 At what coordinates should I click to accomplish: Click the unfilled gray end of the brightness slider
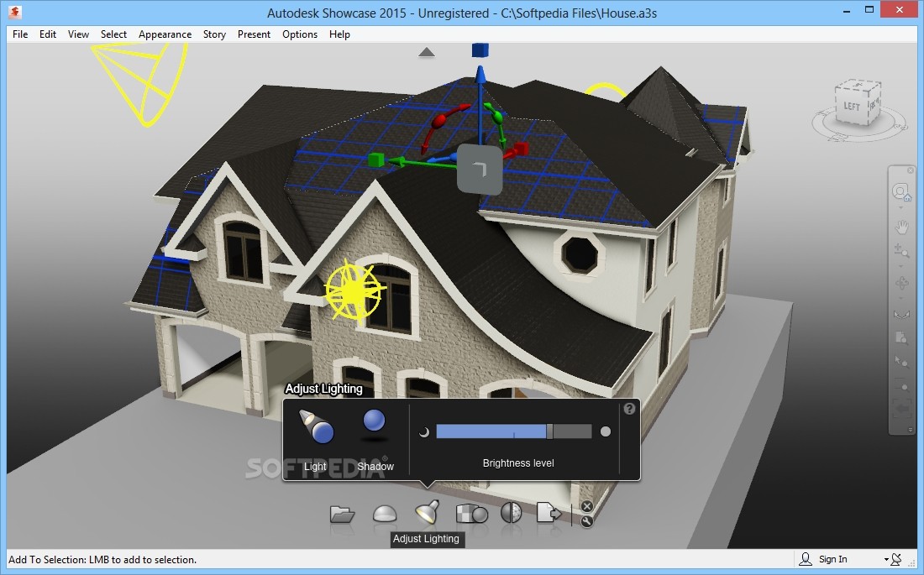tap(572, 431)
